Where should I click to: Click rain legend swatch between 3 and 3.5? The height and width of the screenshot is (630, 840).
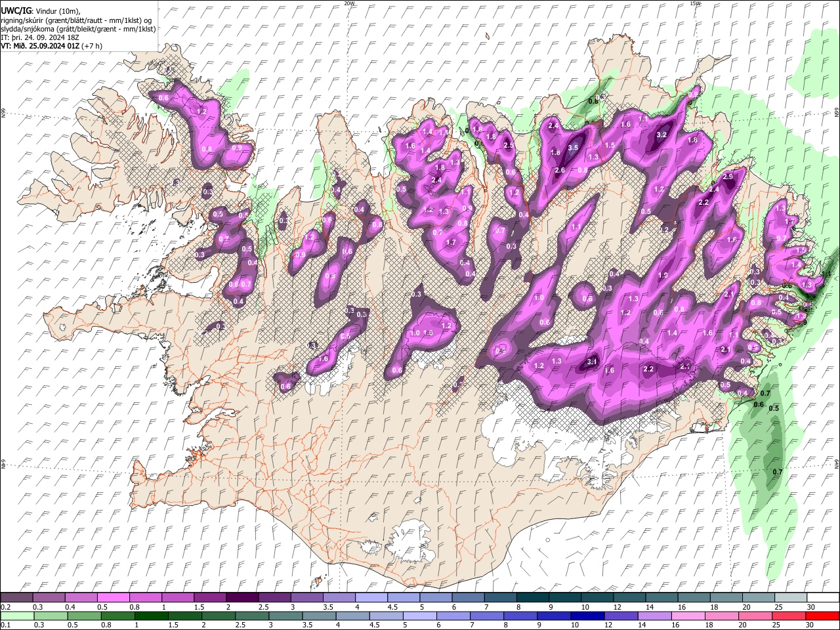pyautogui.click(x=285, y=616)
